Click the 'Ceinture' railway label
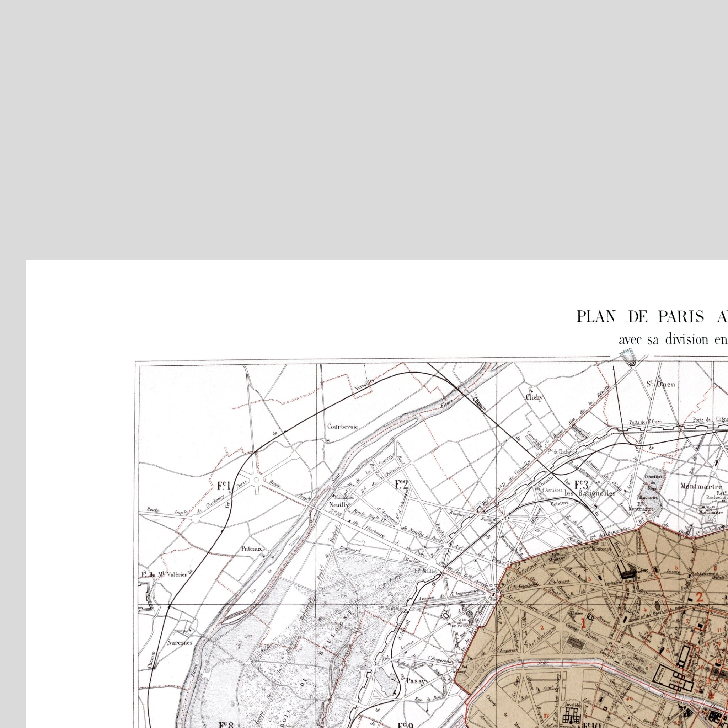 point(560,503)
